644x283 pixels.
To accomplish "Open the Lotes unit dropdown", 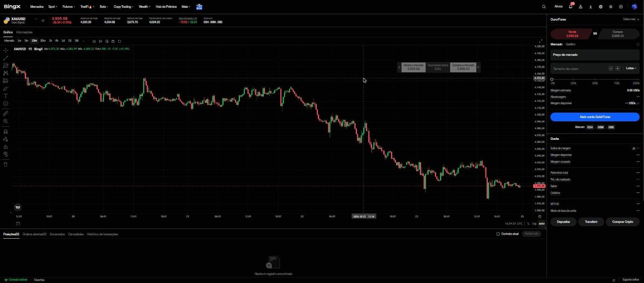I will point(631,68).
